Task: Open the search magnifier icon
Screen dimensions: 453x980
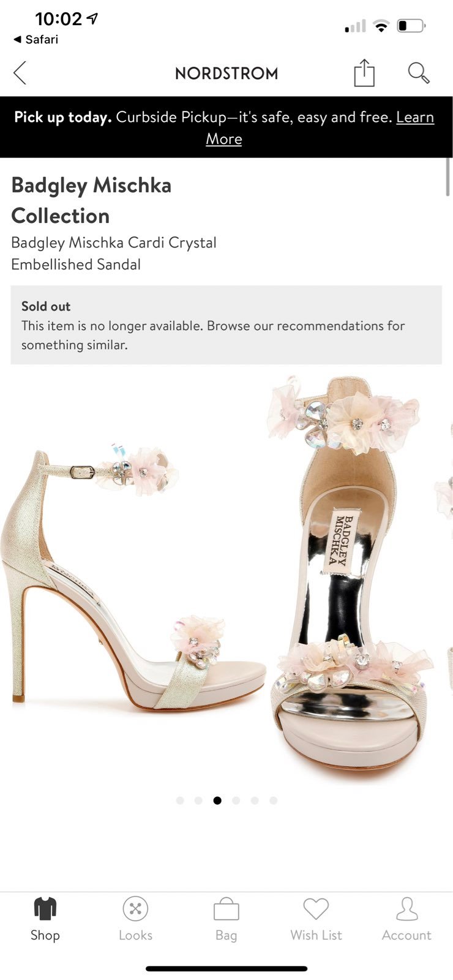Action: (x=419, y=73)
